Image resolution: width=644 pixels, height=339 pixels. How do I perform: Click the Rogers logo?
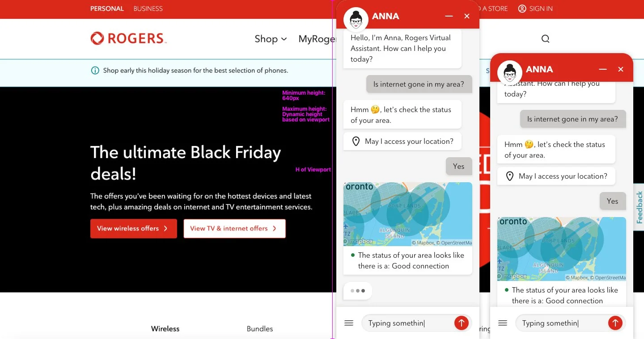click(128, 38)
